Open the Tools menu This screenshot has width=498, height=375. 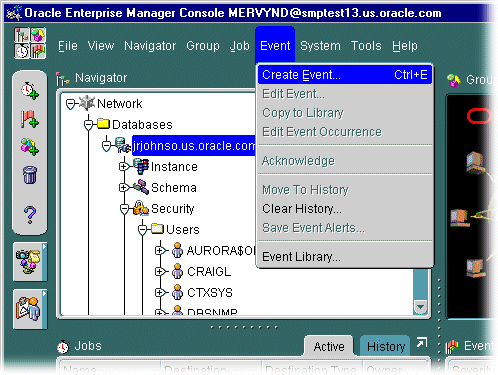pyautogui.click(x=366, y=46)
